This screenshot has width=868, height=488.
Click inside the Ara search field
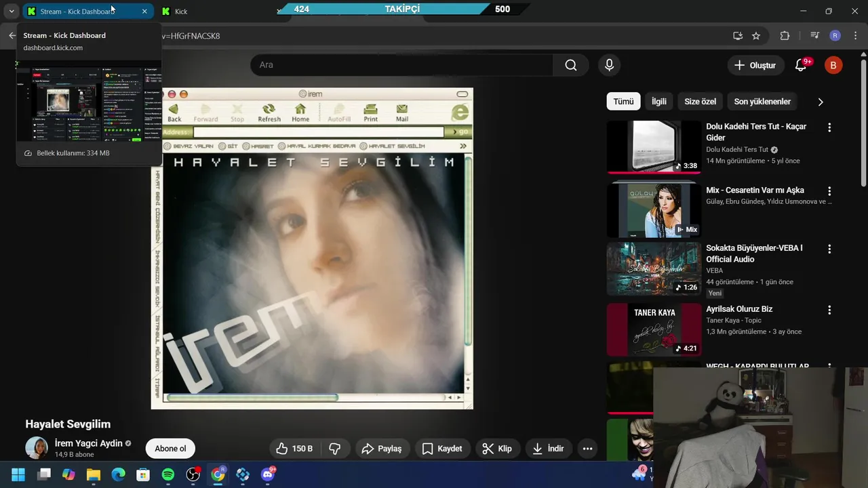click(401, 65)
